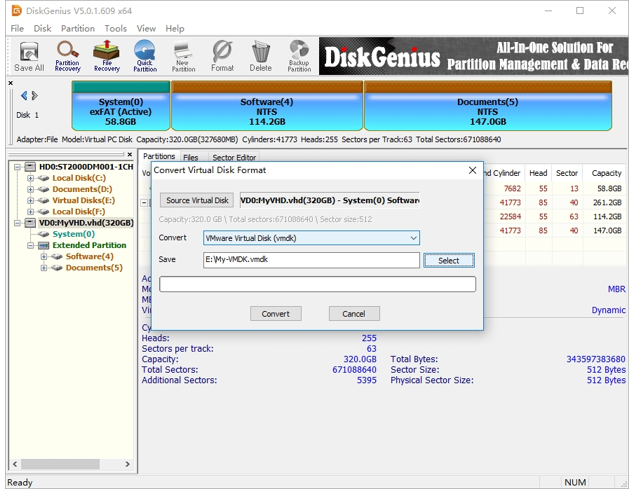This screenshot has height=493, width=633.
Task: Click New Partition toolbar icon
Action: tap(183, 55)
